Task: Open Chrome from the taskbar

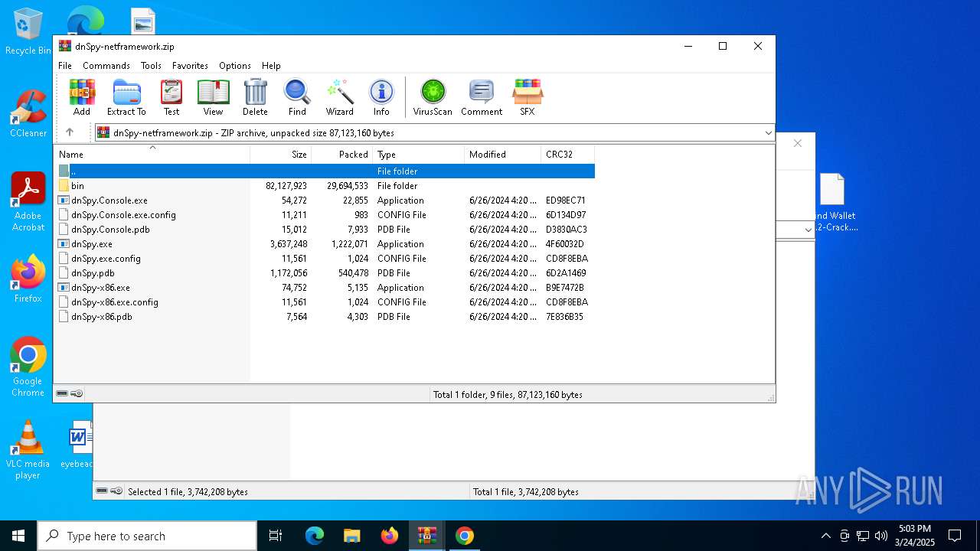Action: click(x=464, y=536)
